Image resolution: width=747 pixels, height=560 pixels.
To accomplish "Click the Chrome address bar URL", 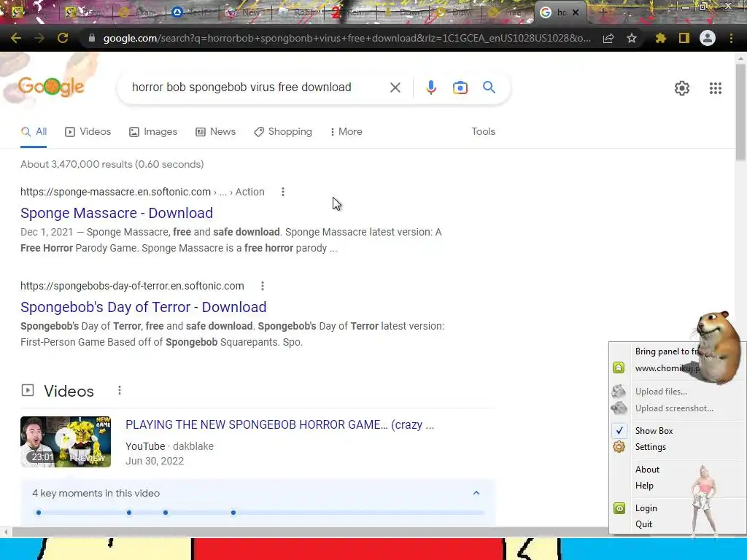I will click(x=347, y=38).
